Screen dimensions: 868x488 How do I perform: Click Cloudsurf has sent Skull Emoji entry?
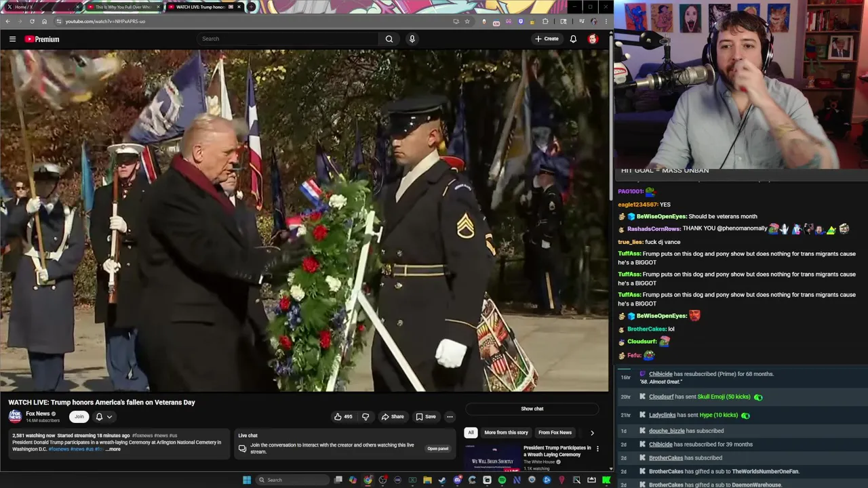click(x=741, y=396)
